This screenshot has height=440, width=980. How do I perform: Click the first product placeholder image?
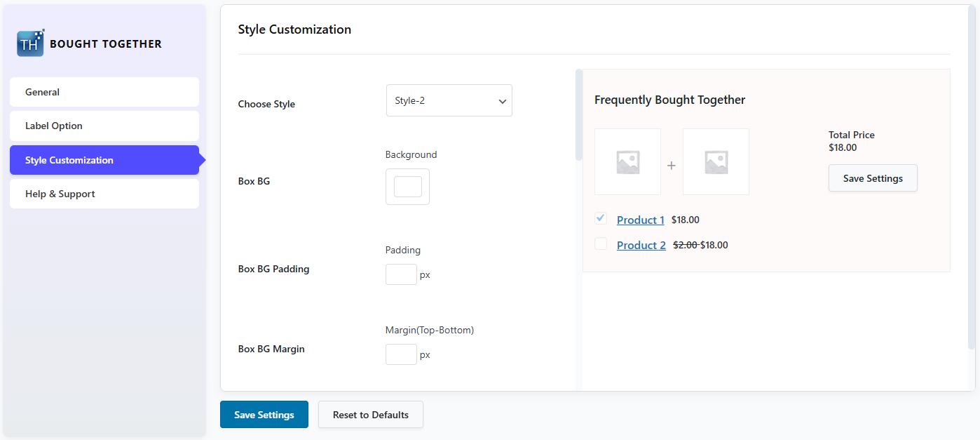[x=627, y=162]
